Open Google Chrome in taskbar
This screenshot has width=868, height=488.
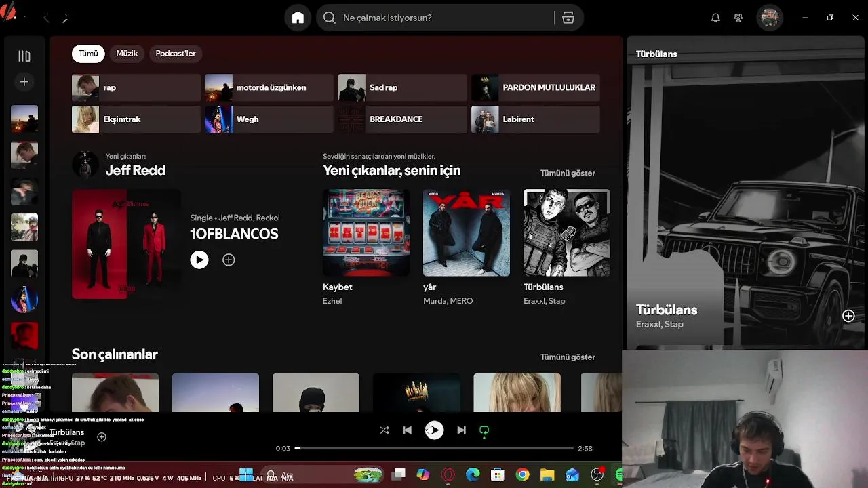click(522, 475)
